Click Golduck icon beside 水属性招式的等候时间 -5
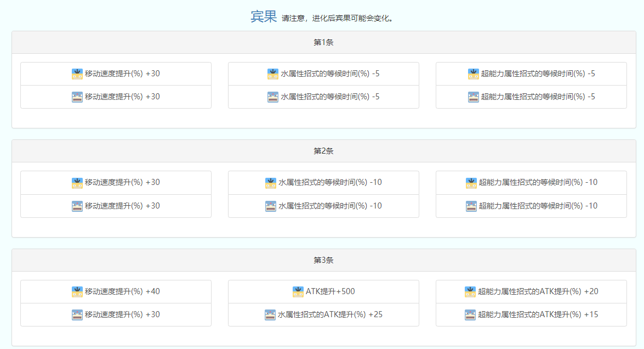Image resolution: width=644 pixels, height=349 pixels. pyautogui.click(x=273, y=97)
